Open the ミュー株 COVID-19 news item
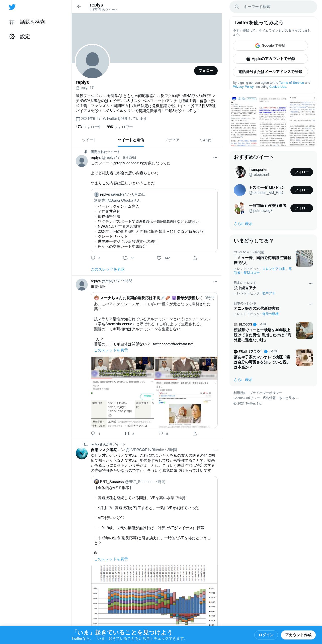322x644 pixels. tap(273, 262)
